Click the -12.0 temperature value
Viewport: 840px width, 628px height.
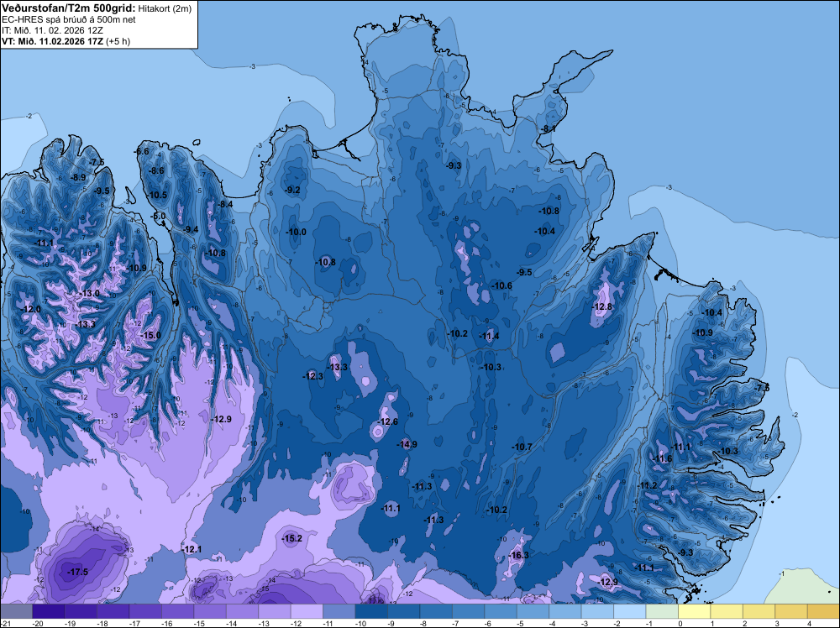coord(30,310)
